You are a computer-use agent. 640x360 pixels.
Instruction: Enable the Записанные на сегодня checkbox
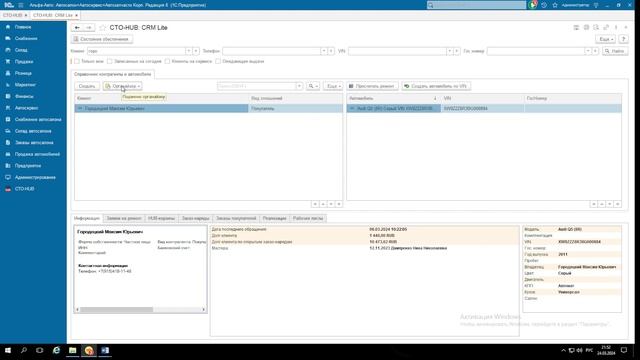point(109,61)
